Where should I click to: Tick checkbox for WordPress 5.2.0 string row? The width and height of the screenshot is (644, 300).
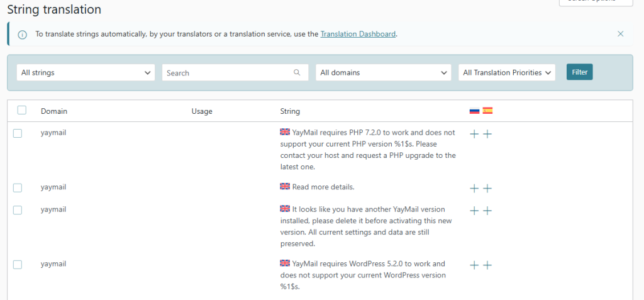(17, 265)
